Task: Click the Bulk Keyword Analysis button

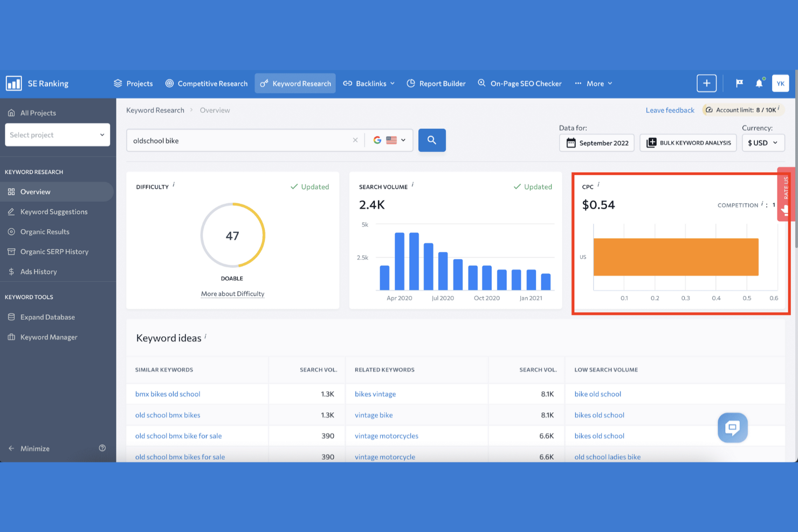Action: 688,143
